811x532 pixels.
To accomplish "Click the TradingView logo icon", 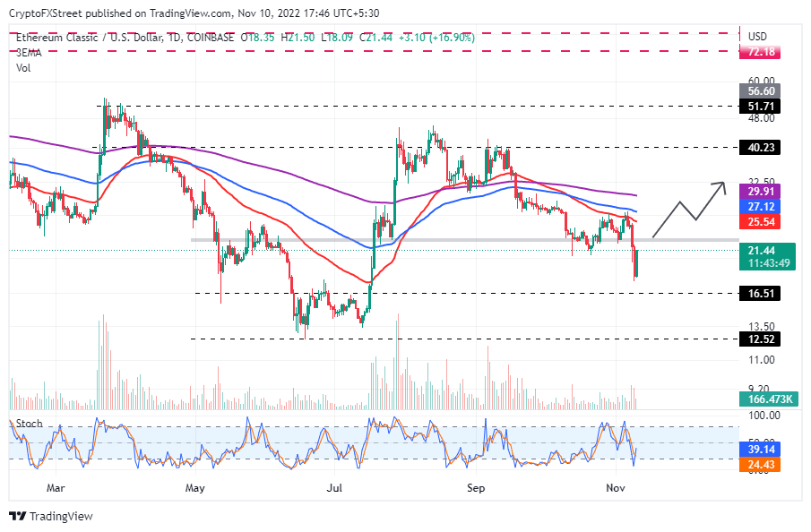I will pos(18,516).
